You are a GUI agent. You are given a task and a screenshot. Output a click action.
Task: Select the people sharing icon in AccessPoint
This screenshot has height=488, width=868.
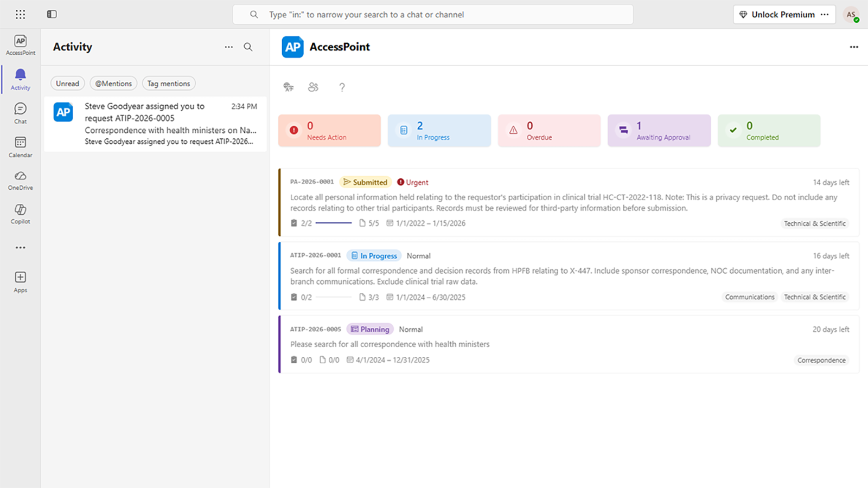(x=314, y=87)
